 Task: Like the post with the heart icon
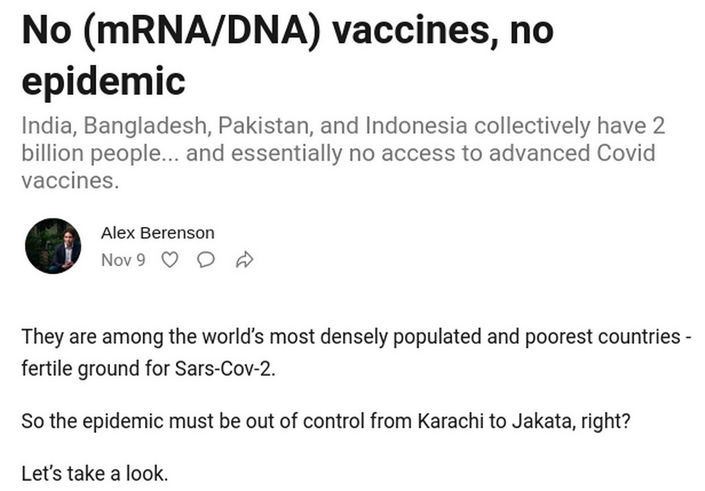[170, 260]
